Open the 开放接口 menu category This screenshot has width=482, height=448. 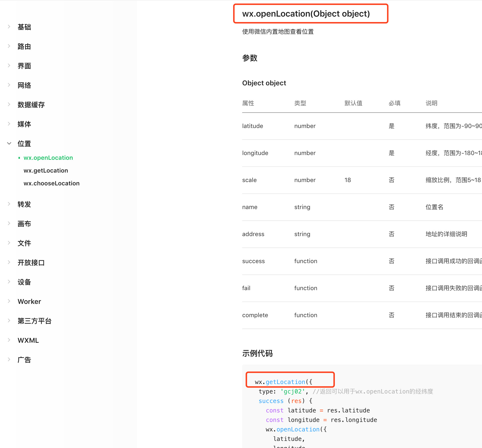pos(31,262)
